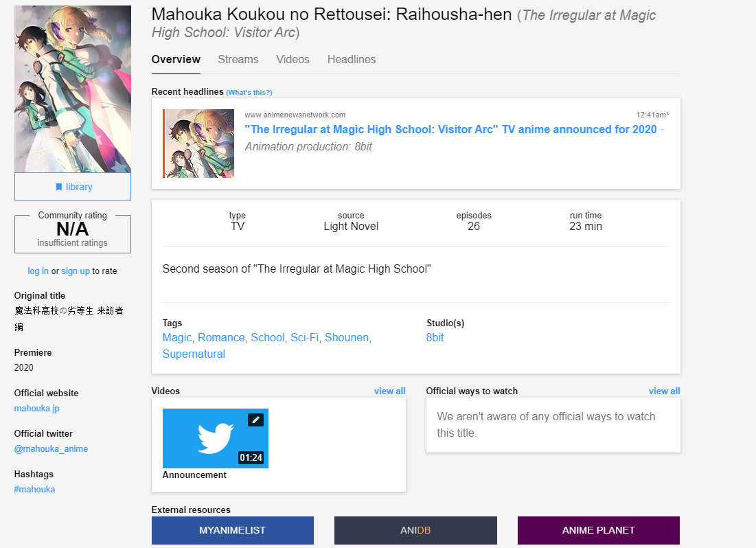The image size is (756, 548).
Task: Click the pencil edit icon on video
Action: (255, 419)
